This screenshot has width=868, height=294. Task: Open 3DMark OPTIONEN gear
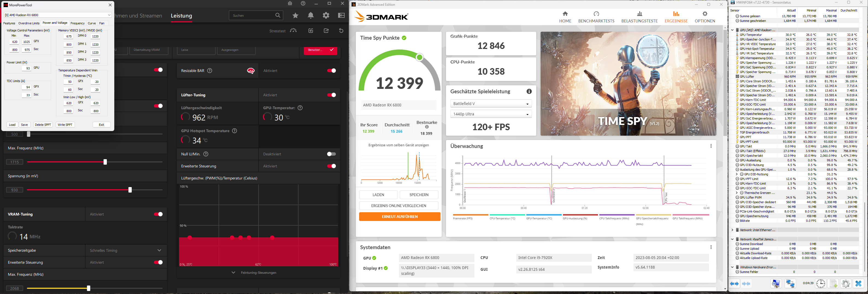click(705, 17)
